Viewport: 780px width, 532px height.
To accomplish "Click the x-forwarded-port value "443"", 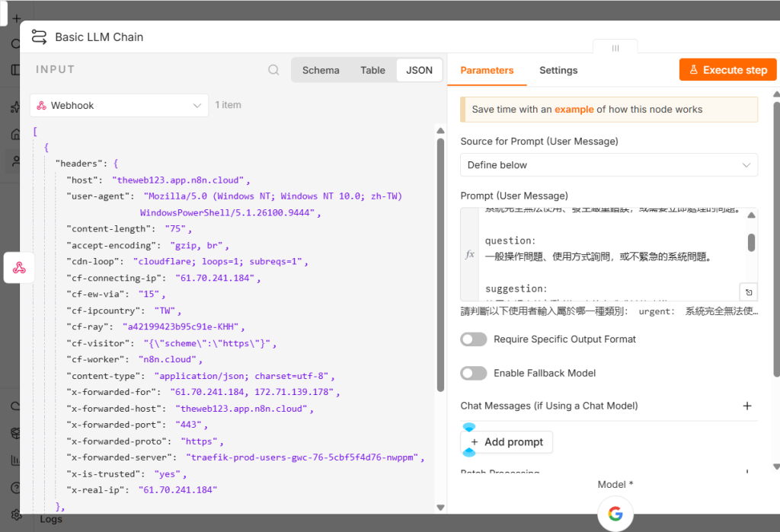I will coord(189,425).
